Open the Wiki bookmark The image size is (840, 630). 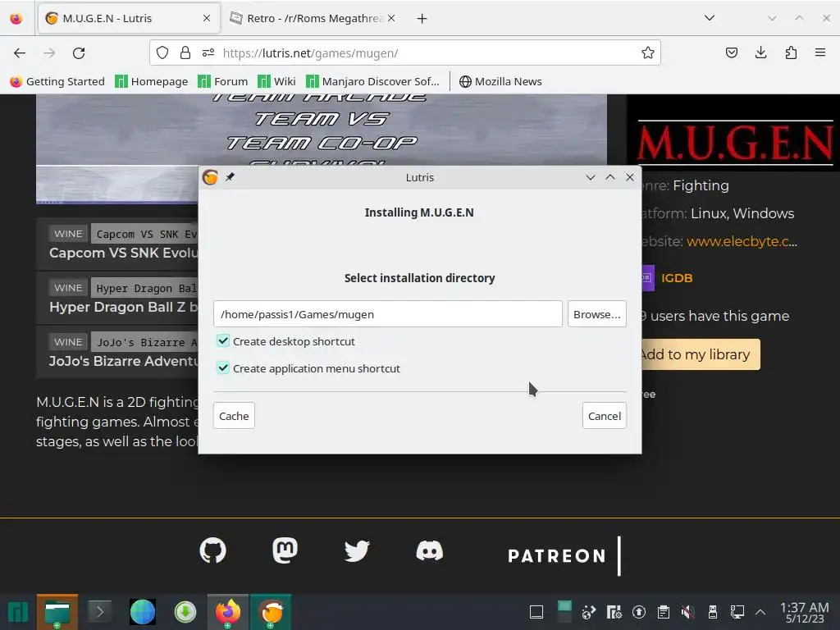click(x=276, y=81)
